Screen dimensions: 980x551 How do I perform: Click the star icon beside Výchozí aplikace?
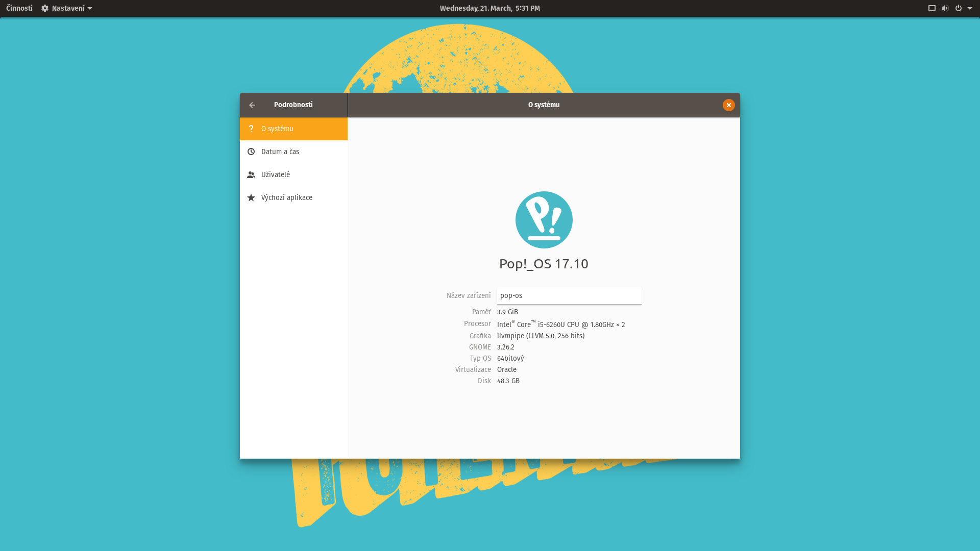pos(251,197)
